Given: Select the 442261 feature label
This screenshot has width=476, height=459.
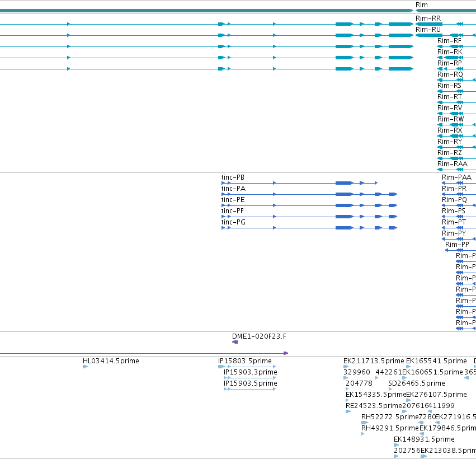Looking at the screenshot, I should (x=389, y=372).
